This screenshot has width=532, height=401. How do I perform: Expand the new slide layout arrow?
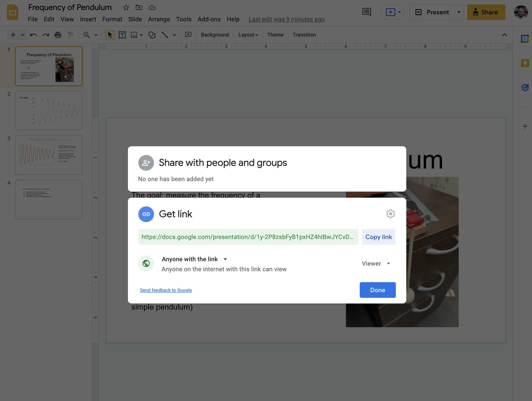(x=23, y=35)
